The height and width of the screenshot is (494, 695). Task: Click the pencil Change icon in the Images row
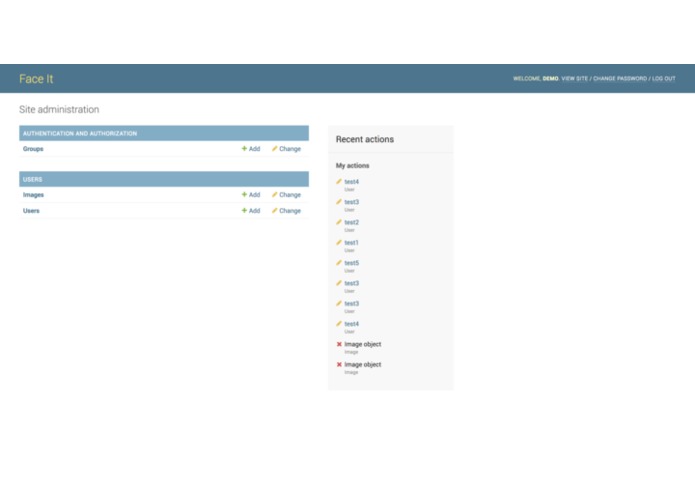coord(274,194)
